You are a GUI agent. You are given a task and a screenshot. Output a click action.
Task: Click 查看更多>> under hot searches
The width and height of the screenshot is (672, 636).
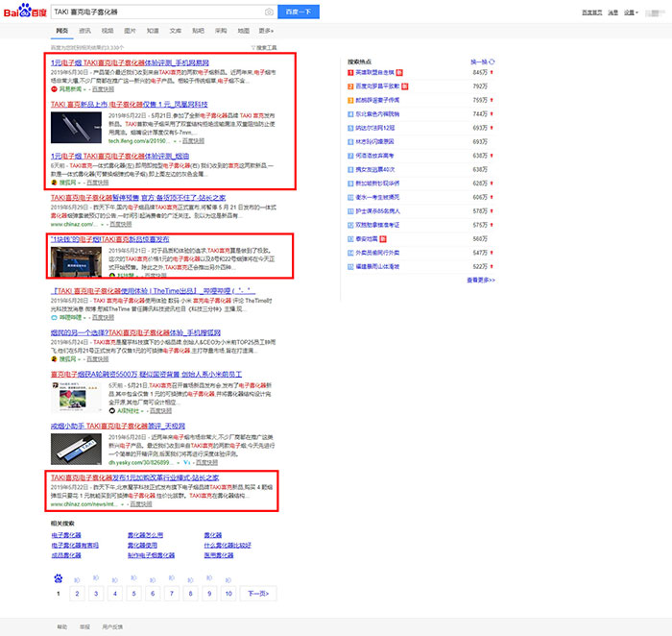click(481, 280)
